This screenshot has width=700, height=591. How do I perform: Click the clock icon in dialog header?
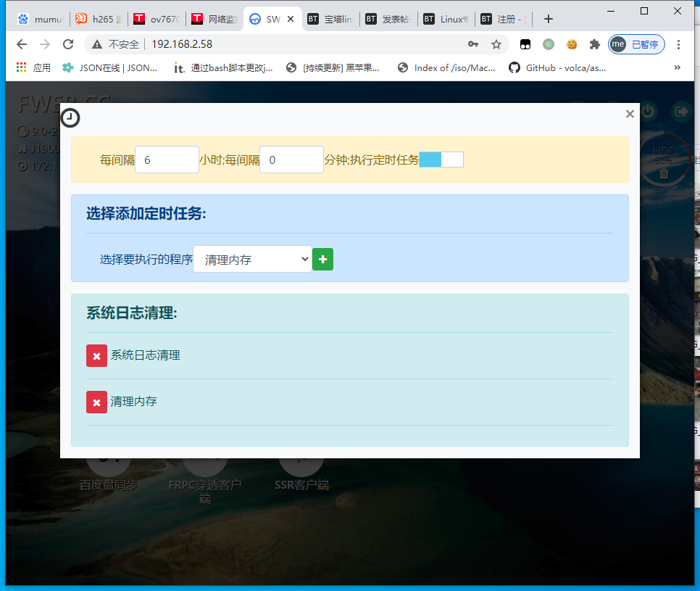[x=70, y=118]
